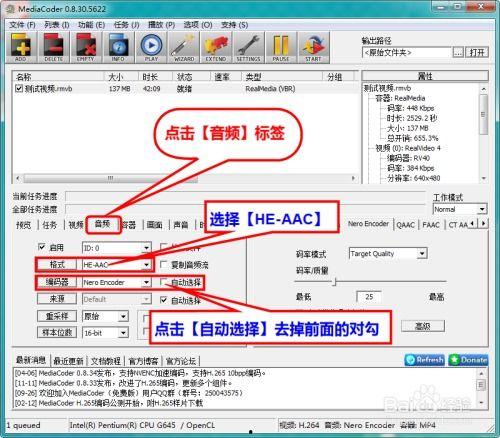Open the 功能 (E) menu
This screenshot has height=438, width=500.
tap(91, 25)
